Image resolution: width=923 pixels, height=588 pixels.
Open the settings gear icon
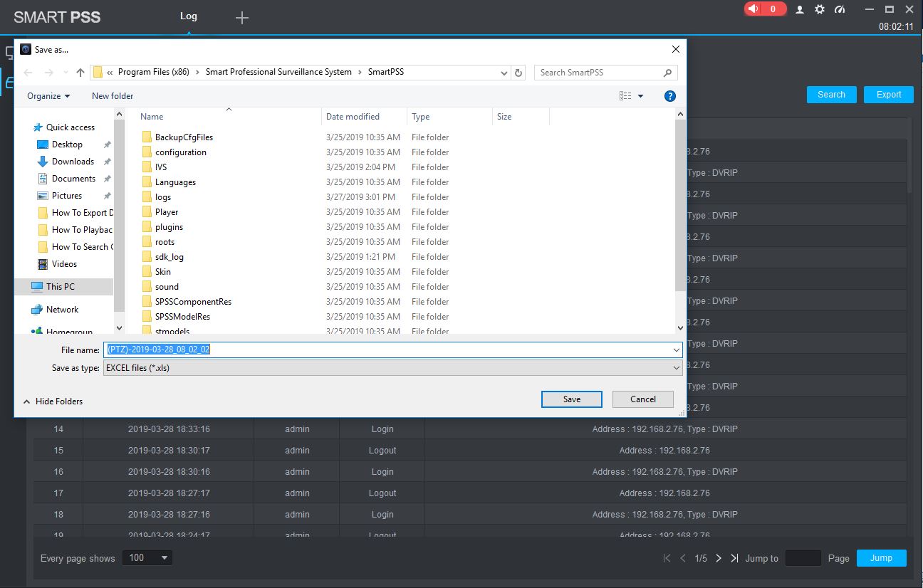coord(820,9)
